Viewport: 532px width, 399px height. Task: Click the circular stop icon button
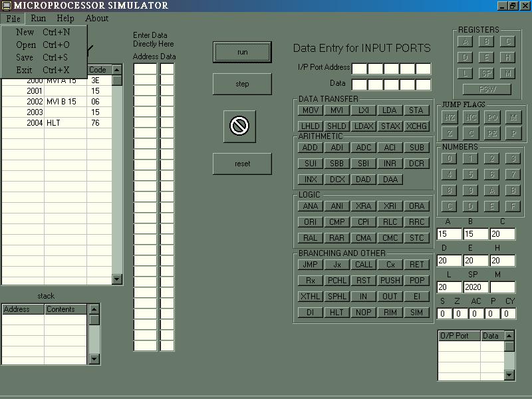(239, 125)
